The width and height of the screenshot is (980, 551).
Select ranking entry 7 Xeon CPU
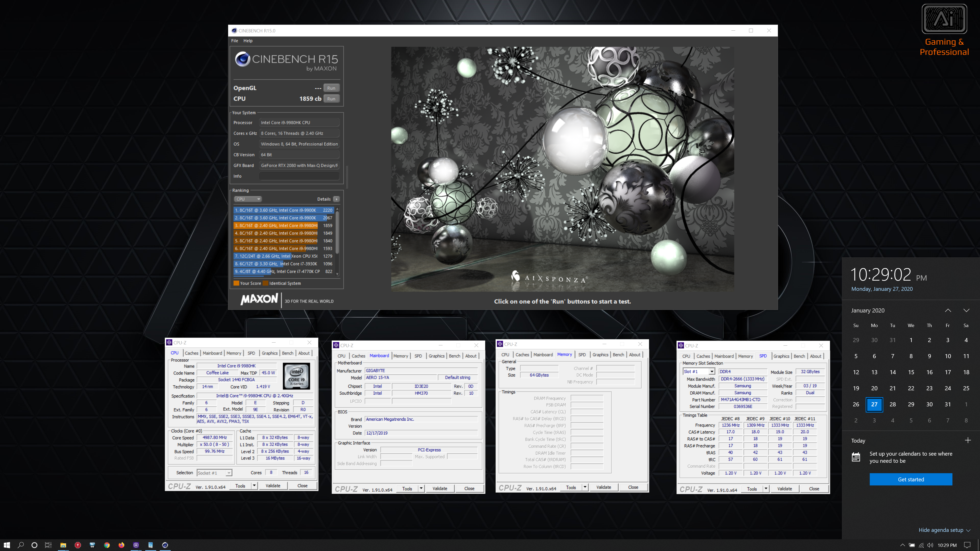point(284,256)
